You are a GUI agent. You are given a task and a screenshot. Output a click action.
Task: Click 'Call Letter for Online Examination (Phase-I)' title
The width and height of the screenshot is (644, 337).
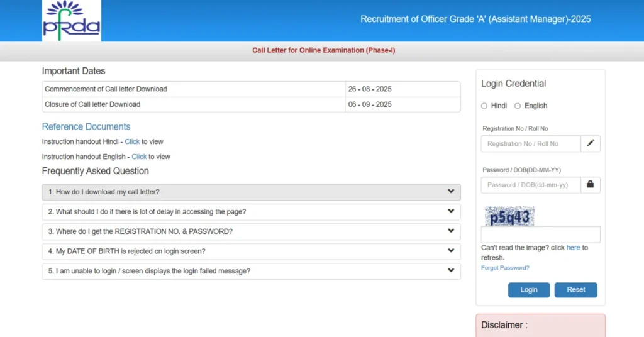(x=324, y=50)
